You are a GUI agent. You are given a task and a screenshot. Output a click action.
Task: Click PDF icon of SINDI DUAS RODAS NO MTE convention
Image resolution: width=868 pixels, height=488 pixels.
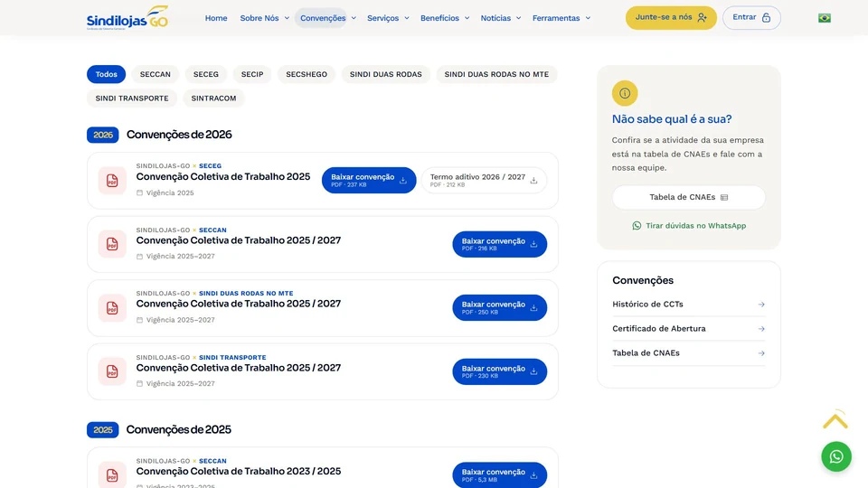click(112, 307)
